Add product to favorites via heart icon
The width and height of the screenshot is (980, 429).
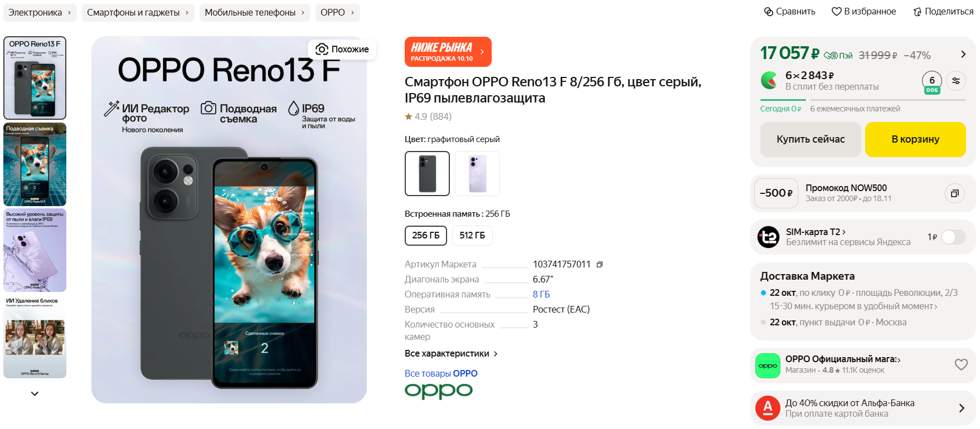click(836, 12)
